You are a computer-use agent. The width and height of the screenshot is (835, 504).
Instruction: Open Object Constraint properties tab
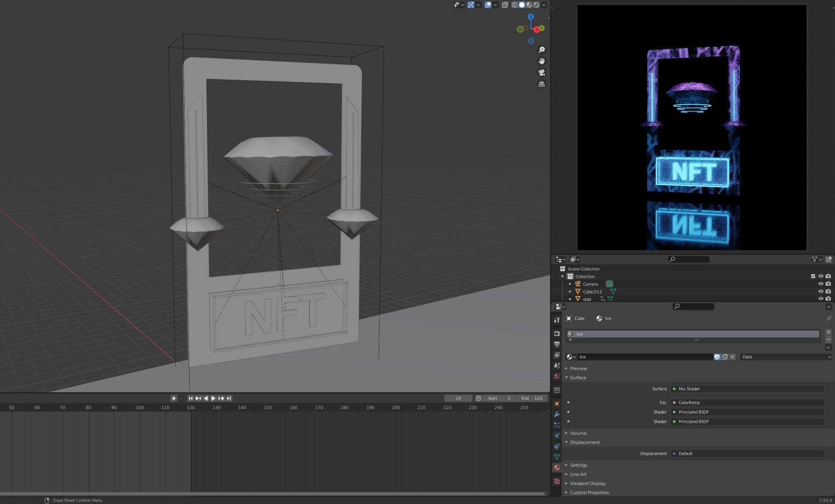tap(557, 446)
